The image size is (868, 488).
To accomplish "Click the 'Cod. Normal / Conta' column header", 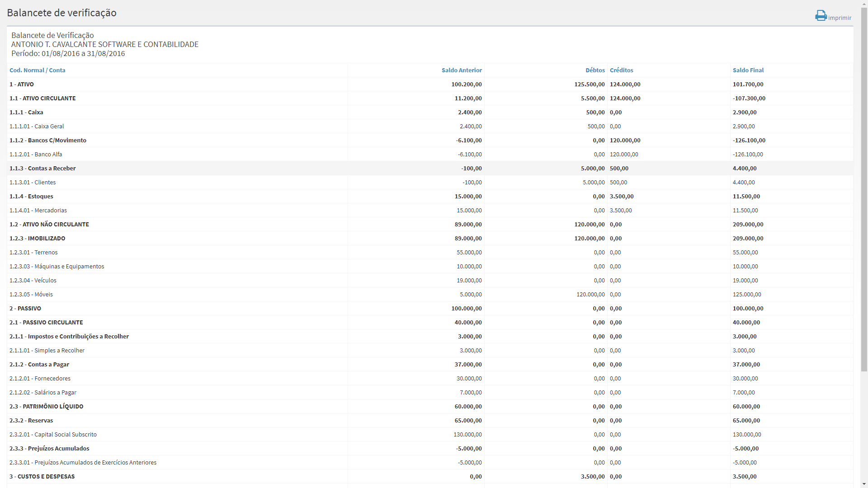I will (x=38, y=70).
